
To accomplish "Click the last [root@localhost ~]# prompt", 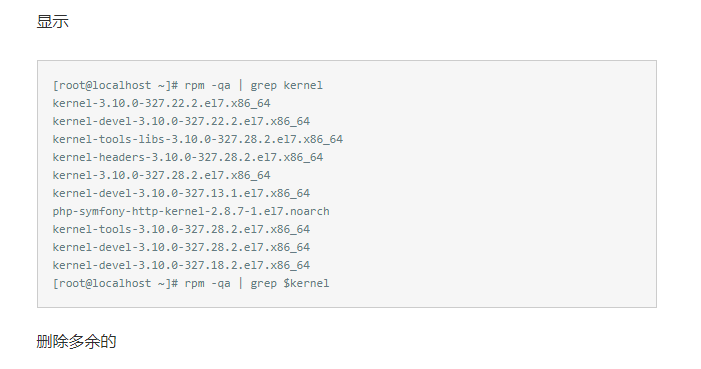I will (x=115, y=284).
